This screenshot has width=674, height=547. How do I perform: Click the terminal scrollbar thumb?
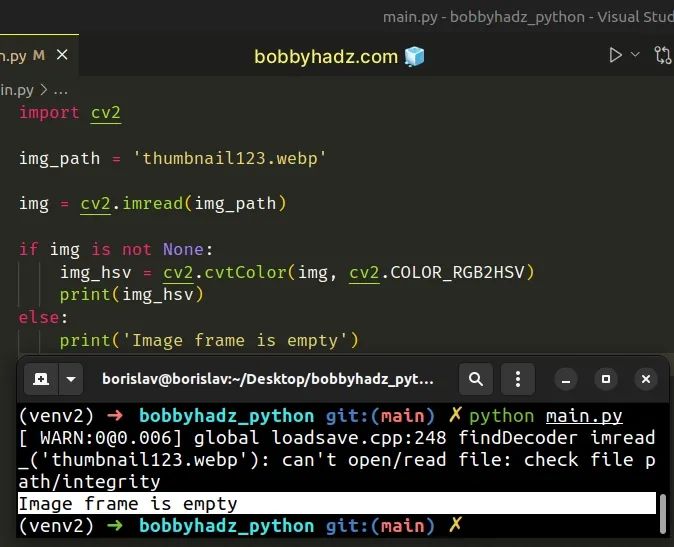click(663, 513)
